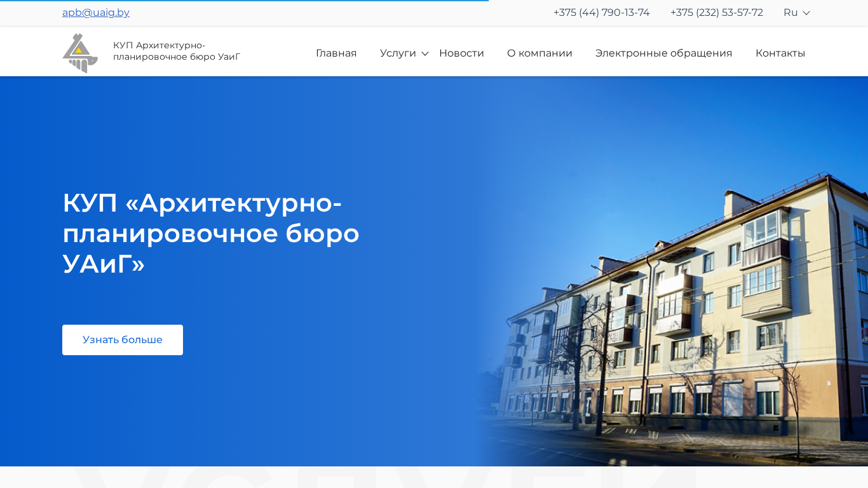The width and height of the screenshot is (868, 488).
Task: Open Электронные обращения page
Action: tap(663, 53)
